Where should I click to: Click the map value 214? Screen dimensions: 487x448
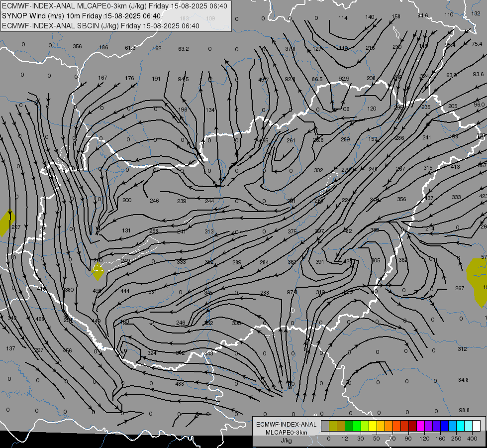430,228
